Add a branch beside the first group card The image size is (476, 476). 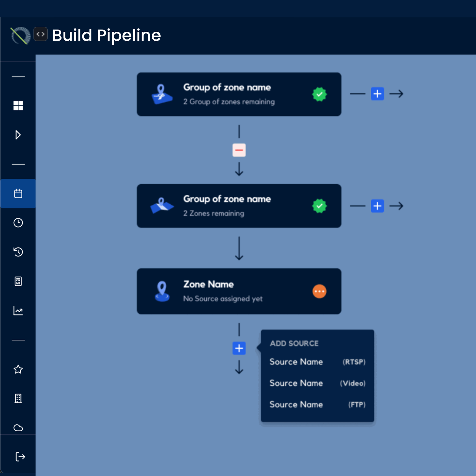[378, 94]
